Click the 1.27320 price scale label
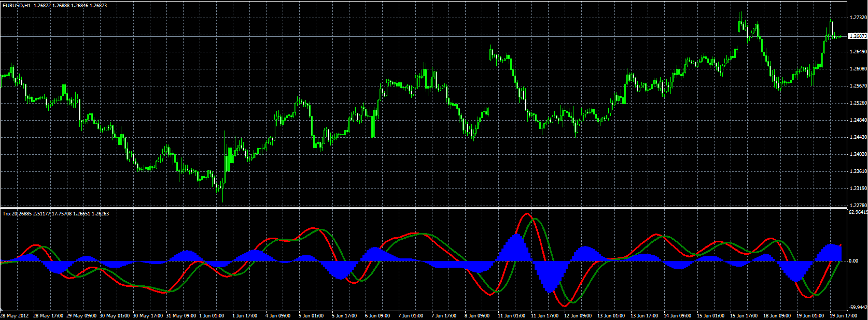This screenshot has width=868, height=320. [858, 18]
